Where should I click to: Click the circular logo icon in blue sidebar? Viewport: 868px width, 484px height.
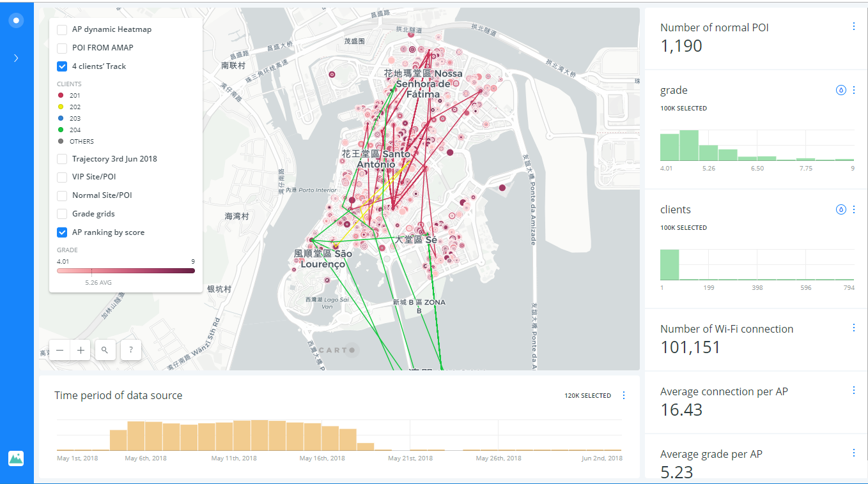(17, 20)
